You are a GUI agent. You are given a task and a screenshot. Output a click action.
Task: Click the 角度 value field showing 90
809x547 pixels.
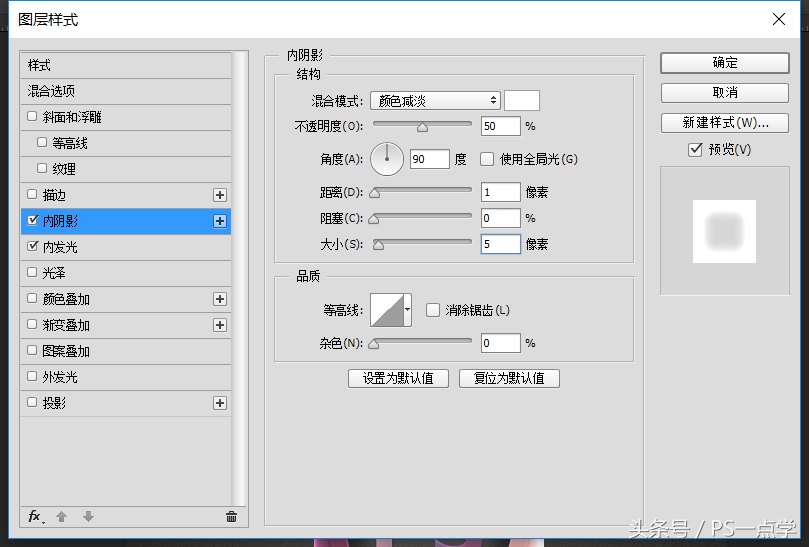pyautogui.click(x=430, y=159)
